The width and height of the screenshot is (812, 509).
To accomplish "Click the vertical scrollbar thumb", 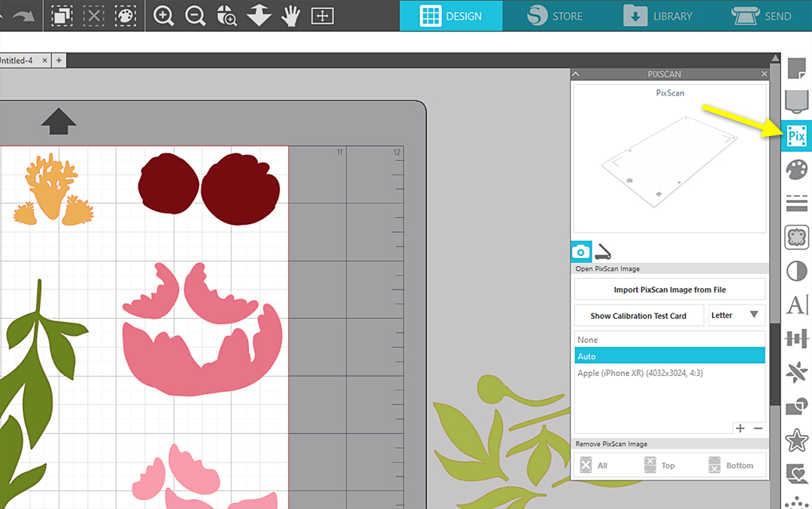I will point(775,365).
